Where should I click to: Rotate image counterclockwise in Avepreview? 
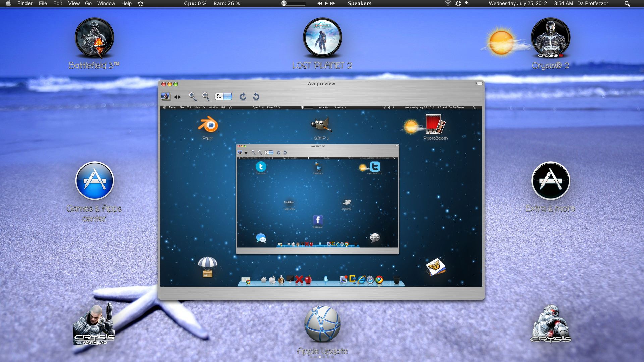256,97
